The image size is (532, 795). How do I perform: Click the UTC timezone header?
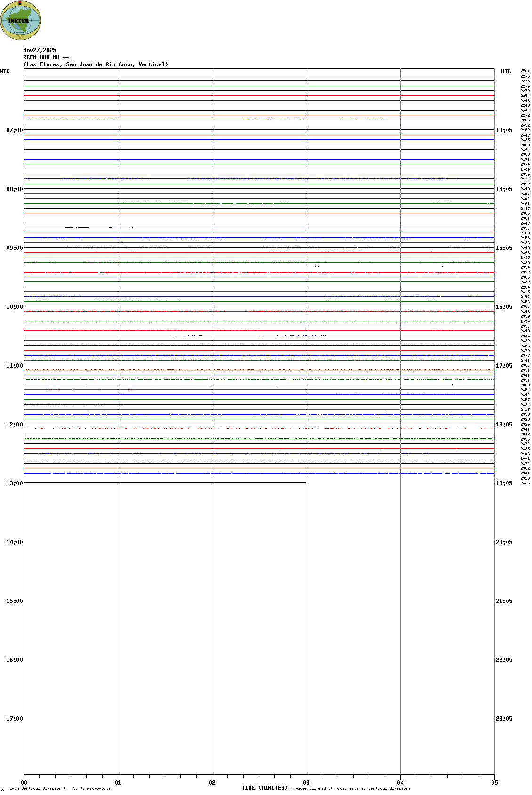pos(506,72)
